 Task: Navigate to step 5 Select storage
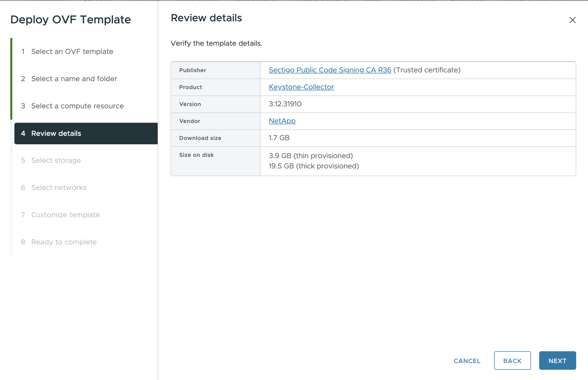tap(56, 160)
